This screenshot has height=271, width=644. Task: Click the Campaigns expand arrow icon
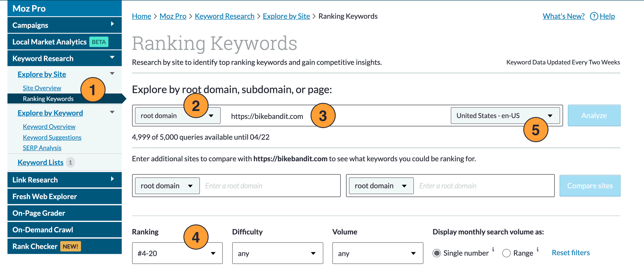click(115, 25)
